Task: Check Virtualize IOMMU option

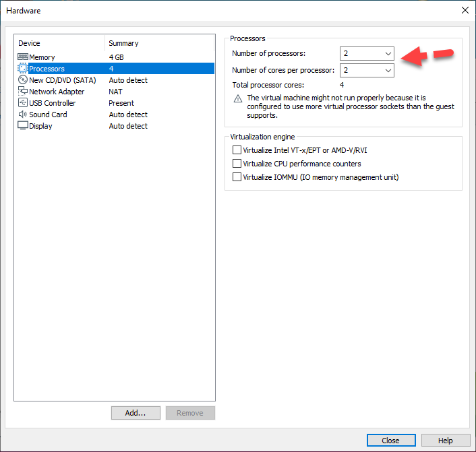Action: pos(237,177)
